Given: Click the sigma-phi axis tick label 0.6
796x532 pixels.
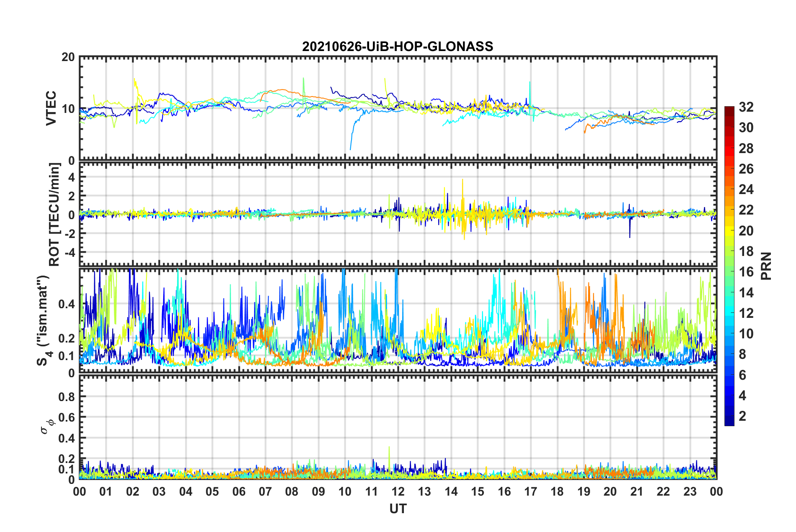Looking at the screenshot, I should pos(67,417).
